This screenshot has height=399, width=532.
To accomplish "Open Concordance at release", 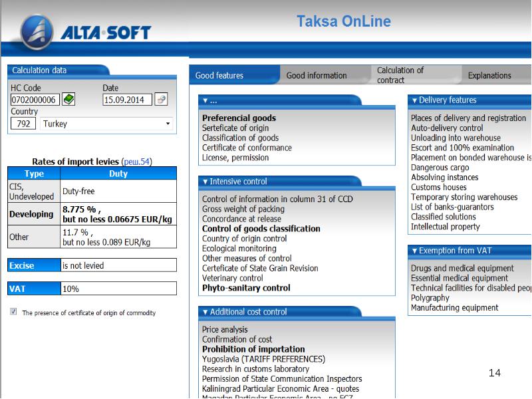I will pyautogui.click(x=241, y=219).
